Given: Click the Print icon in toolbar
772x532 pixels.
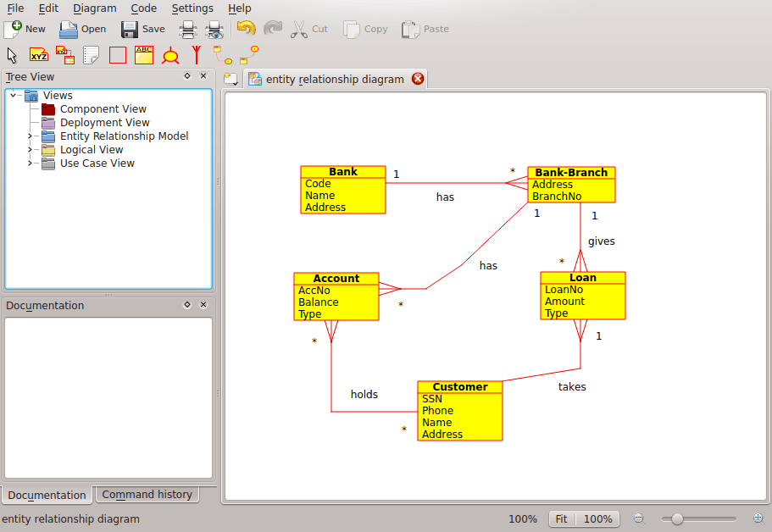Looking at the screenshot, I should pyautogui.click(x=187, y=29).
